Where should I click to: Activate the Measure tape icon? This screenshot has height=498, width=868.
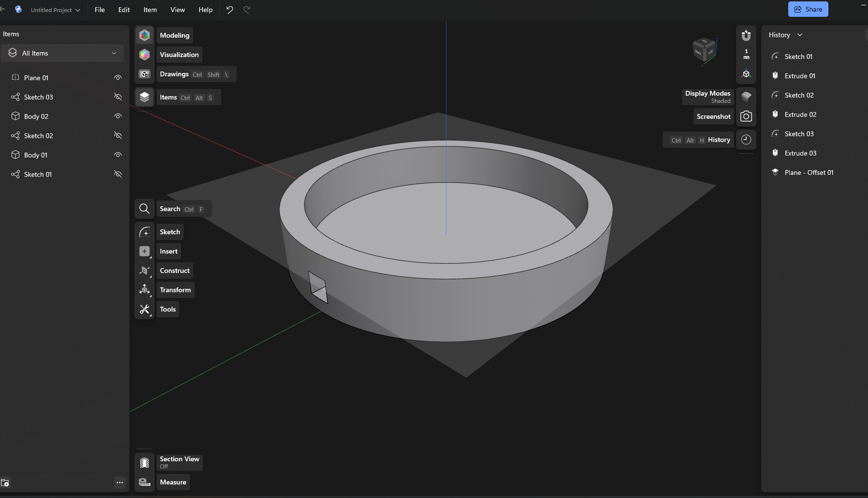pyautogui.click(x=145, y=482)
